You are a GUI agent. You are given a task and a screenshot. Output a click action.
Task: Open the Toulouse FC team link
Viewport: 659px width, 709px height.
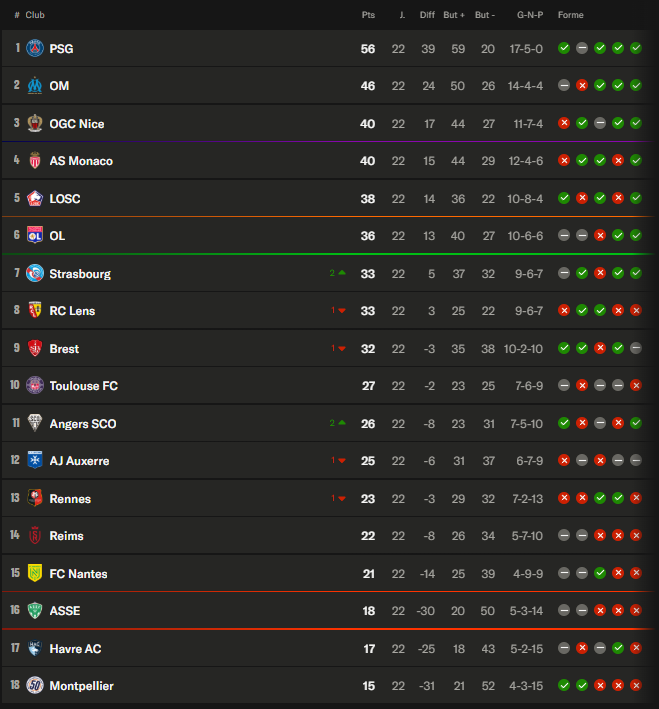point(84,386)
